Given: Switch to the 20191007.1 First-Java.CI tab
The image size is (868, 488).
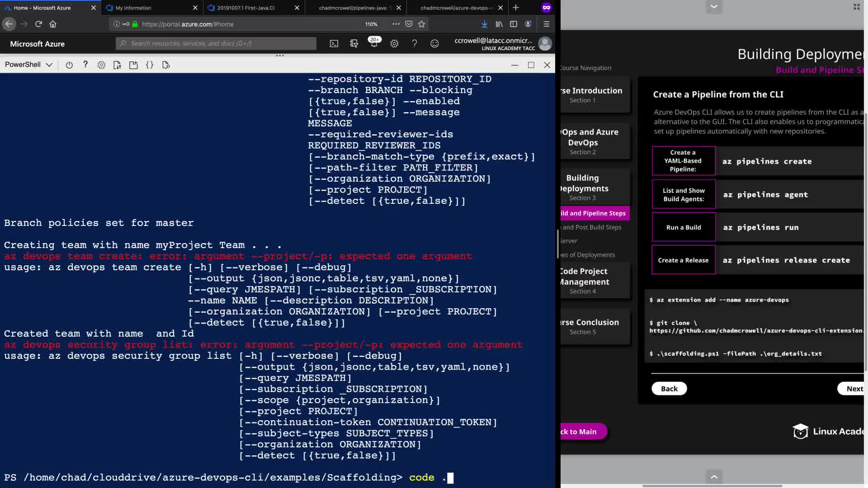Looking at the screenshot, I should 246,8.
